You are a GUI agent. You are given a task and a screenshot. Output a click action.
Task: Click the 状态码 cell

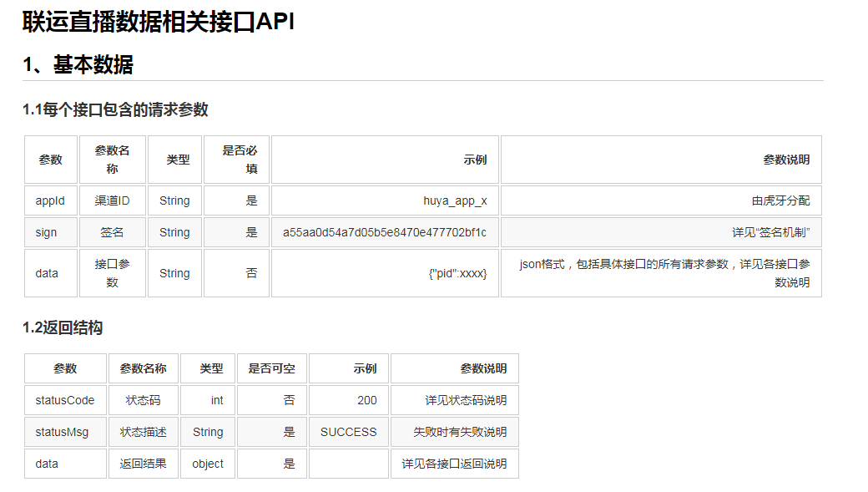click(144, 400)
